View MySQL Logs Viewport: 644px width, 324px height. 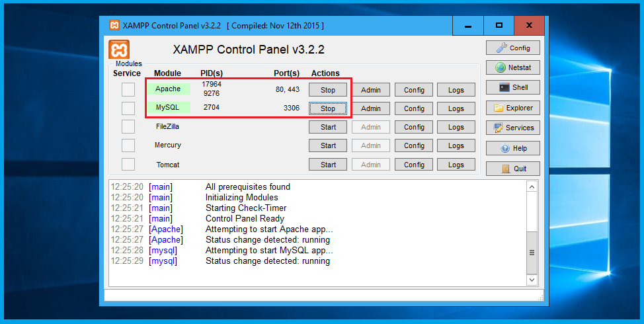456,108
